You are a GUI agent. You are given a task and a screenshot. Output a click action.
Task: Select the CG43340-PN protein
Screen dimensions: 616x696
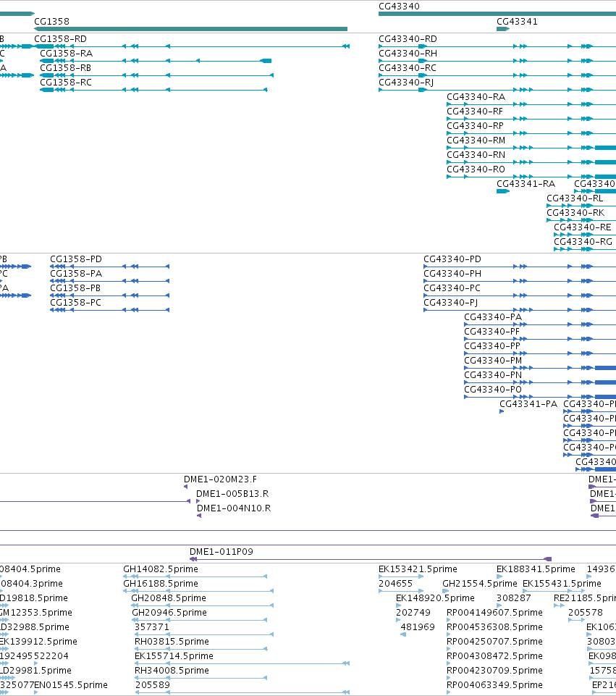coord(493,374)
